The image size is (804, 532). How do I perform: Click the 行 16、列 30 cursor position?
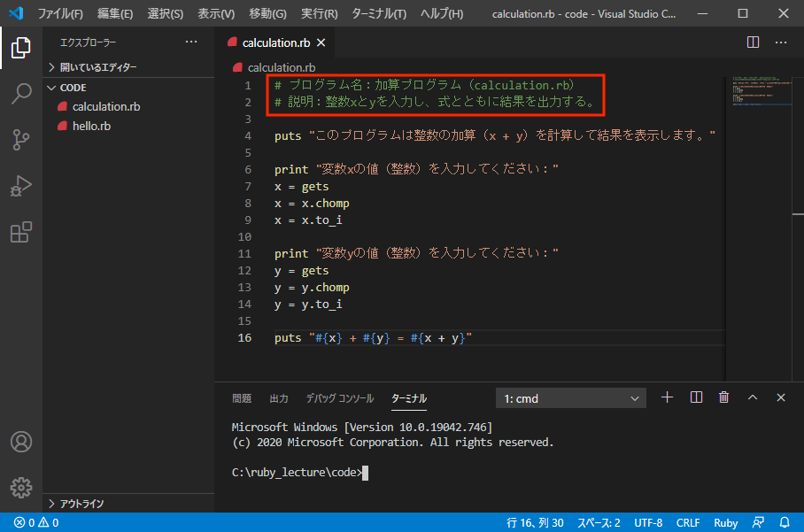[x=535, y=522]
